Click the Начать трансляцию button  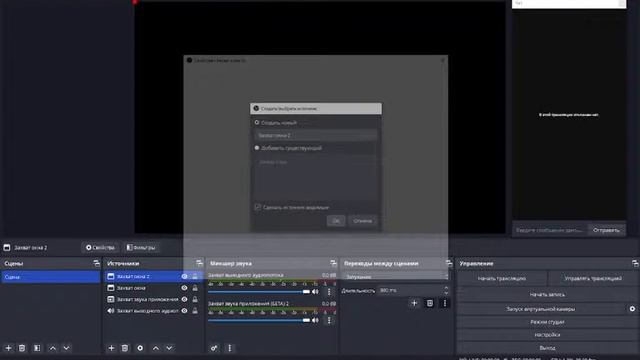(x=502, y=278)
